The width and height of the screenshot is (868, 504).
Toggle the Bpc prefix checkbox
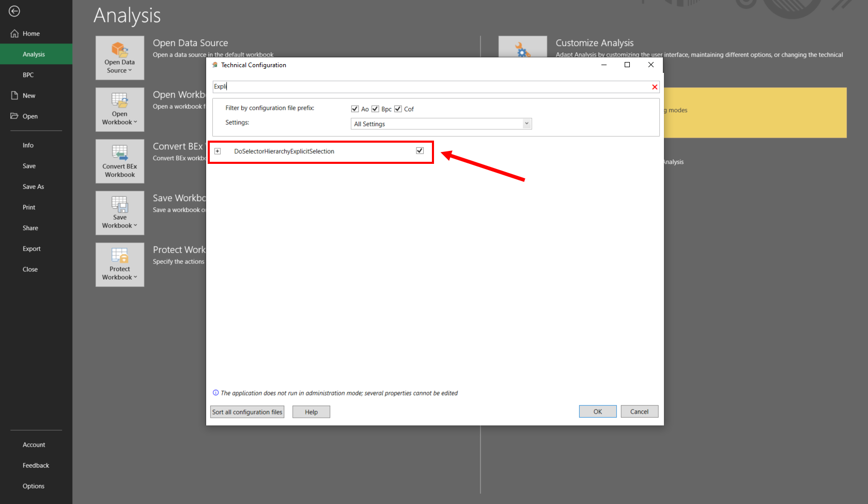click(x=375, y=109)
